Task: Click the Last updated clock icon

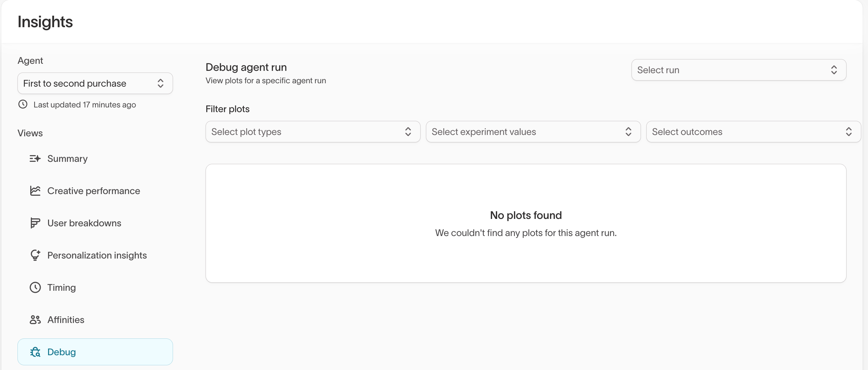Action: 23,104
